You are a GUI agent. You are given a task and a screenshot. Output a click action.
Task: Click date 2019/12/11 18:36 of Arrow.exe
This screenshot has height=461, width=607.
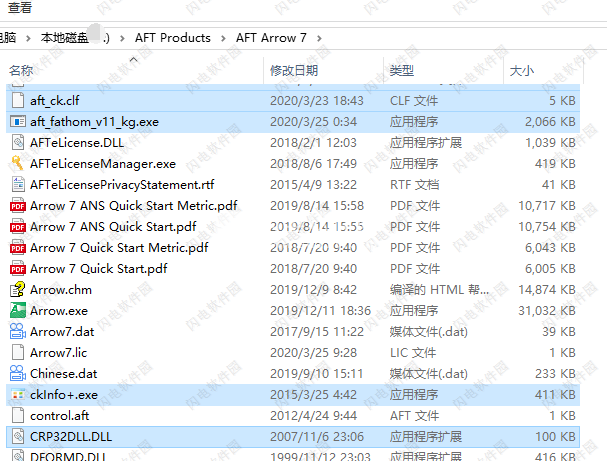point(320,310)
